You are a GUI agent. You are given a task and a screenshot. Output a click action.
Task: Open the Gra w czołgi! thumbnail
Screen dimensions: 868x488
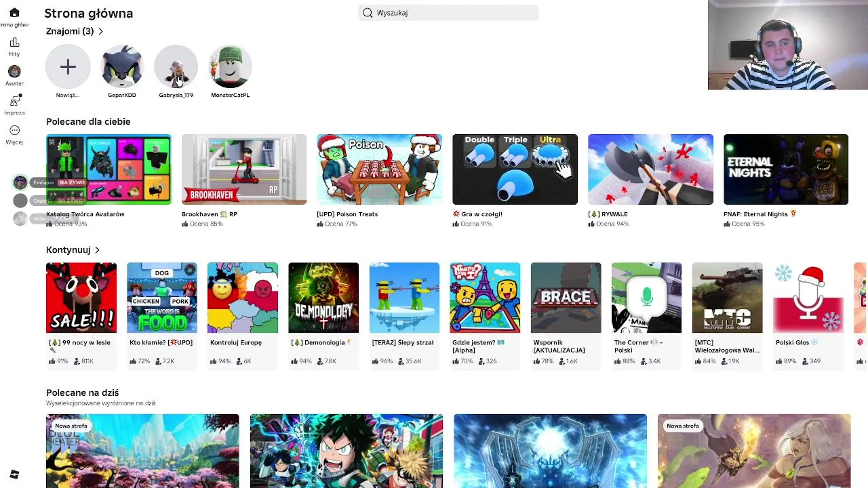(x=515, y=169)
